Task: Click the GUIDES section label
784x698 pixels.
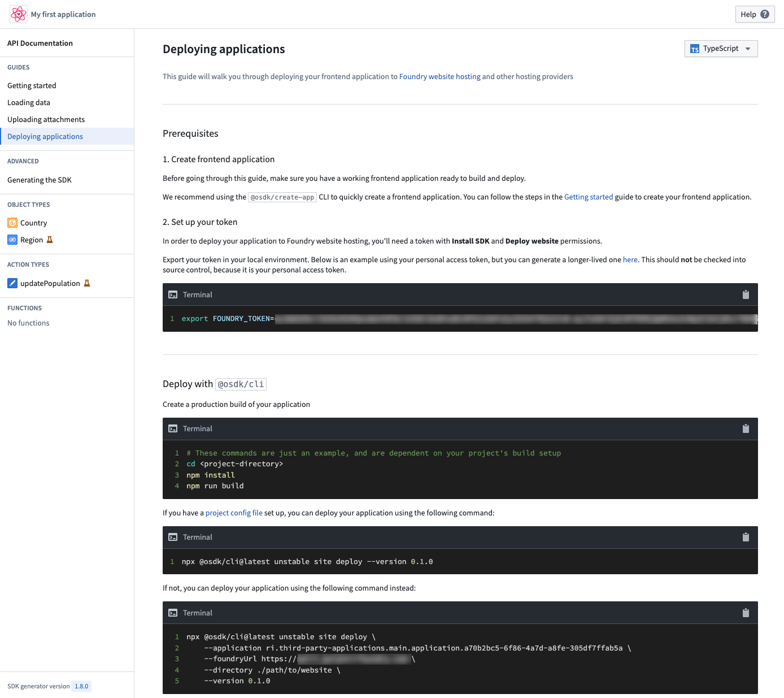Action: click(19, 67)
